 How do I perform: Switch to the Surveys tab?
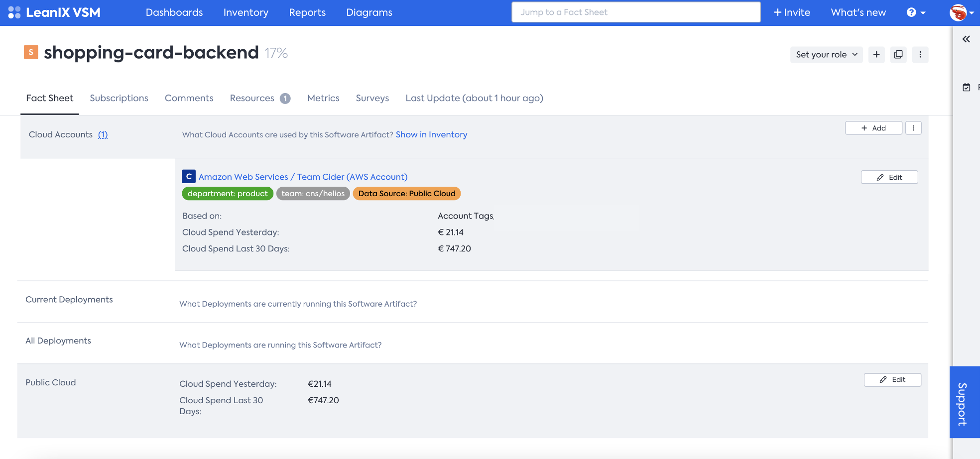[372, 98]
